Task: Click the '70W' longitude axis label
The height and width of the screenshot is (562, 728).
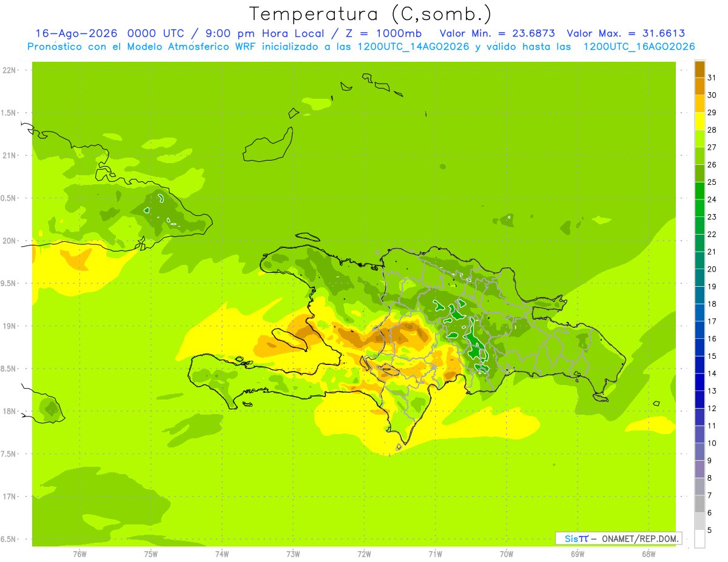Action: pyautogui.click(x=506, y=554)
